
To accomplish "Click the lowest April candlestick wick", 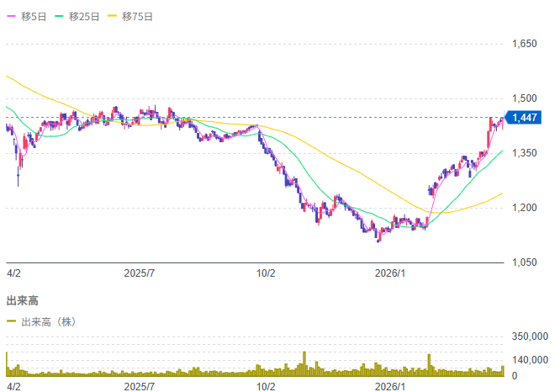I will click(18, 182).
